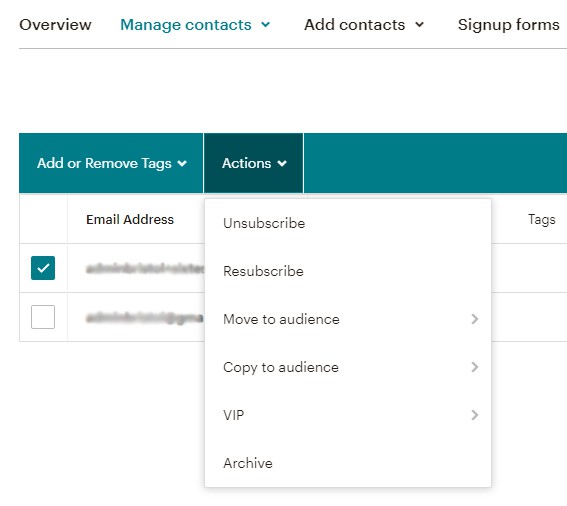The height and width of the screenshot is (506, 567).
Task: Click the Tags column header
Action: pyautogui.click(x=541, y=220)
